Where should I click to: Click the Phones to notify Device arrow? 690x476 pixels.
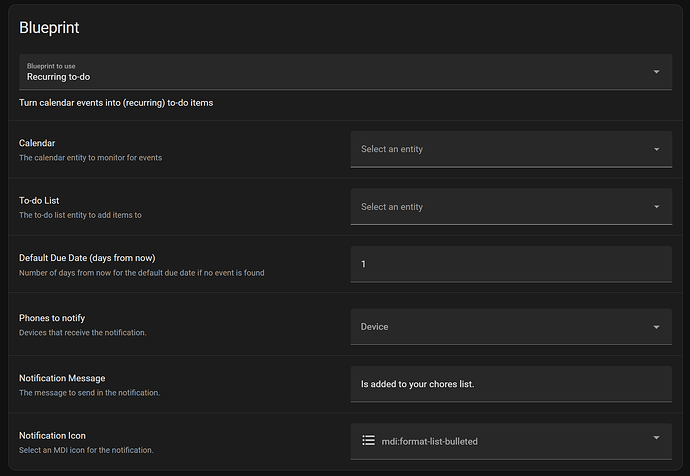pyautogui.click(x=656, y=327)
